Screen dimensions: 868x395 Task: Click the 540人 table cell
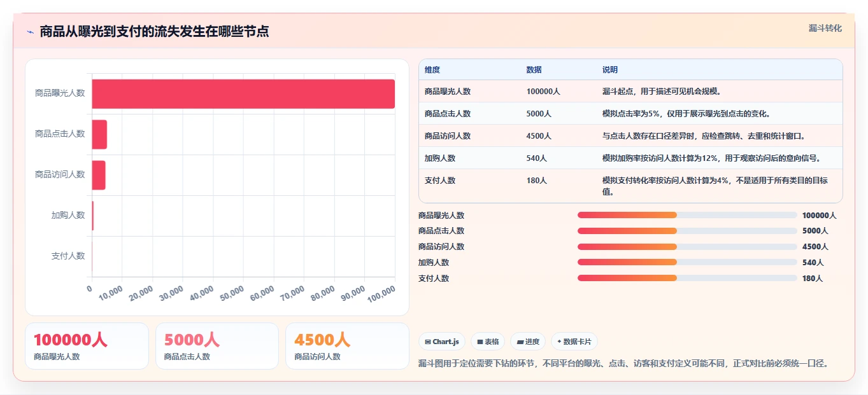537,158
